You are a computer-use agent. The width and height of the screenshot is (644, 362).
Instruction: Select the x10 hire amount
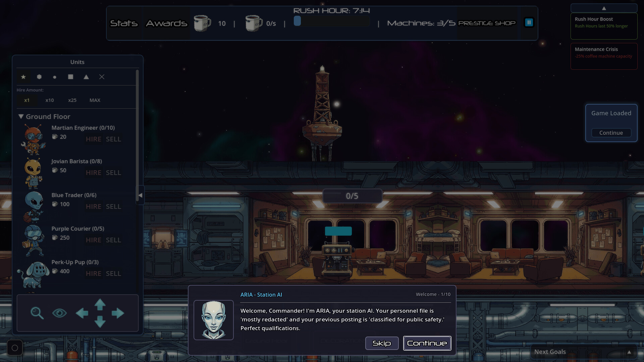pos(50,100)
